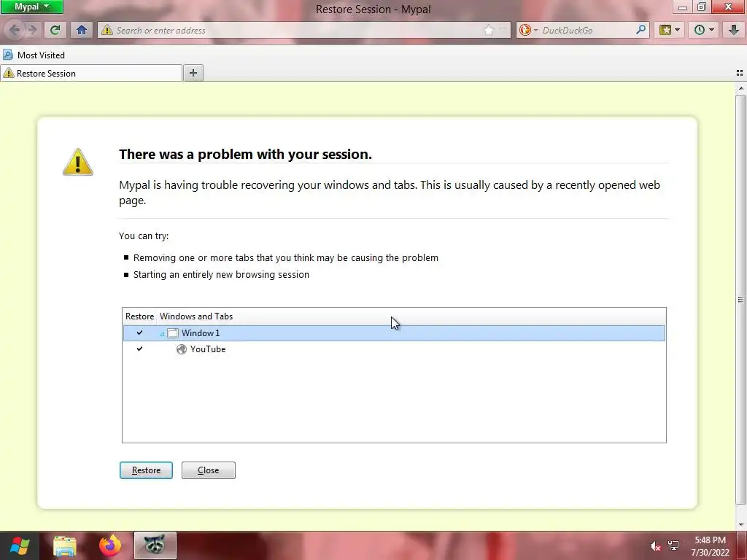This screenshot has height=560, width=747.
Task: Open the Mypal application menu button
Action: (31, 7)
